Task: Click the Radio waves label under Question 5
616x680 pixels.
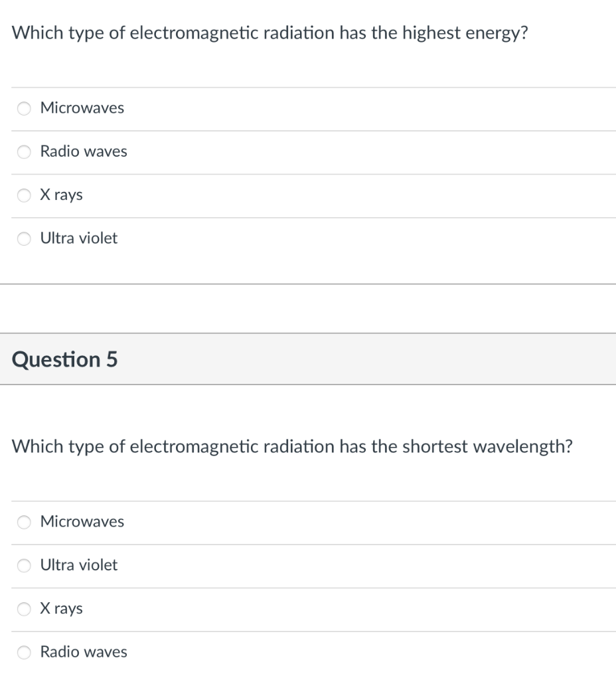Action: [x=84, y=652]
